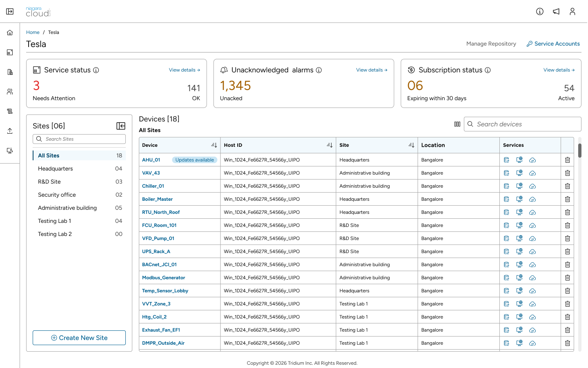The width and height of the screenshot is (588, 368).
Task: Click cloud service icon for RTU_North_Roof
Action: click(x=532, y=212)
